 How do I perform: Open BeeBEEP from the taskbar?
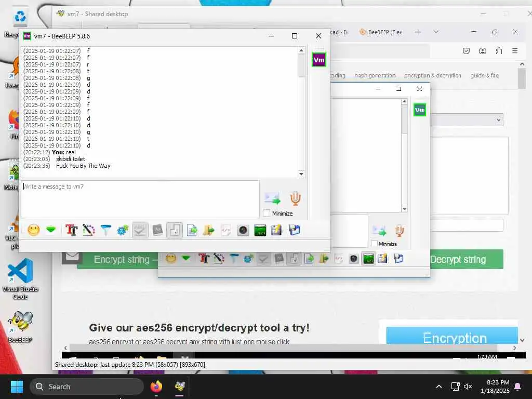click(179, 387)
